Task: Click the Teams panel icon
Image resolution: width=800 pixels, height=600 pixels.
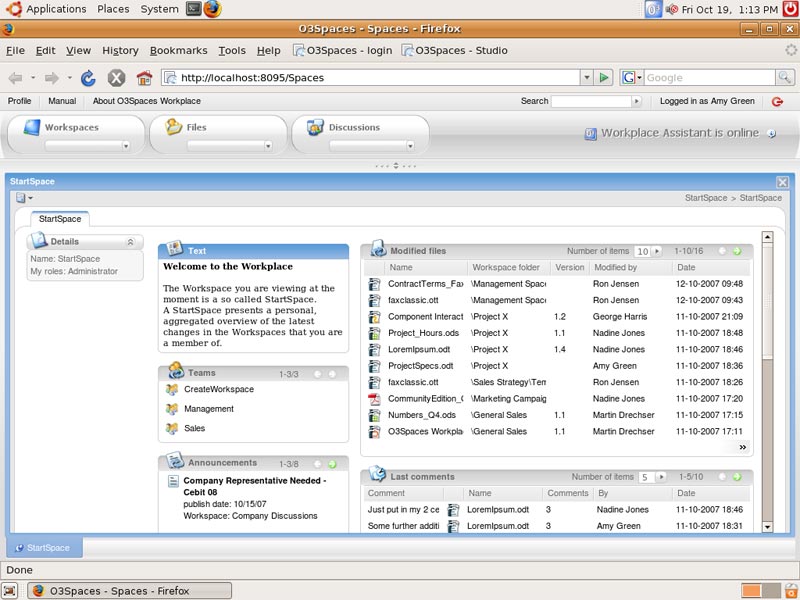Action: click(176, 370)
